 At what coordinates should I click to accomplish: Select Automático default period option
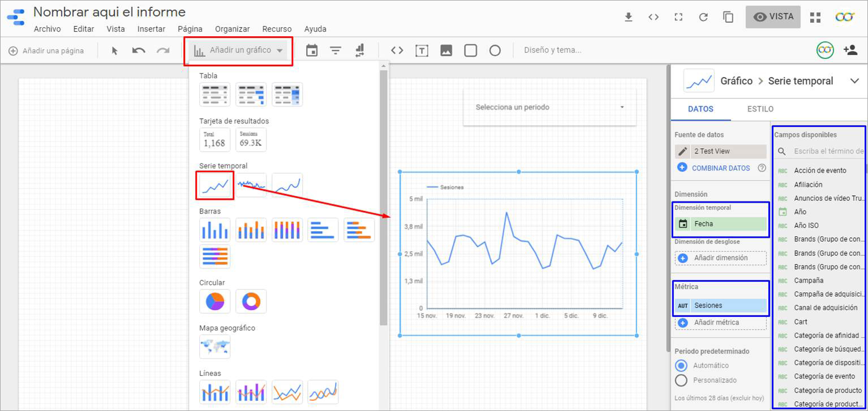681,366
